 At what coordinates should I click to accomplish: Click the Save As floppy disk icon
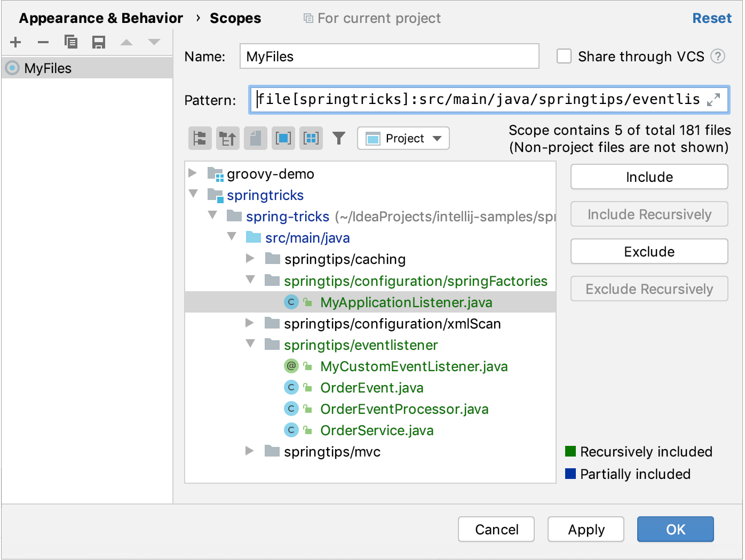tap(99, 42)
